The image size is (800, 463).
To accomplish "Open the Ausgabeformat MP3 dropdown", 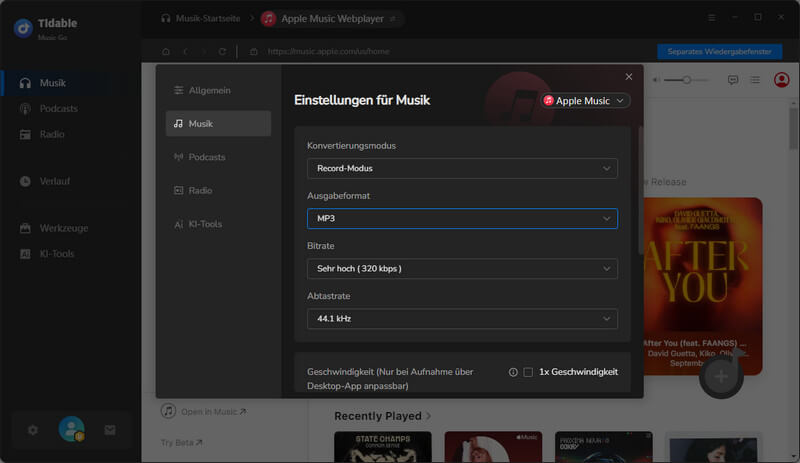I will [x=462, y=218].
